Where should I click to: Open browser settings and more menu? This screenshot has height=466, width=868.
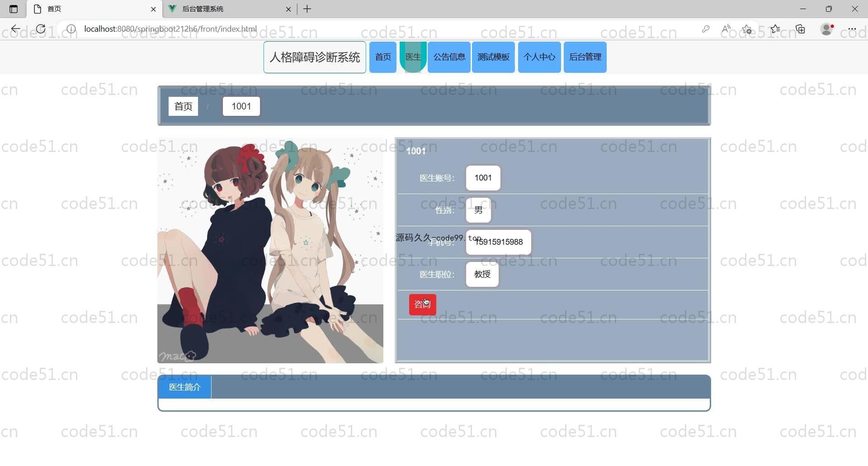[852, 29]
